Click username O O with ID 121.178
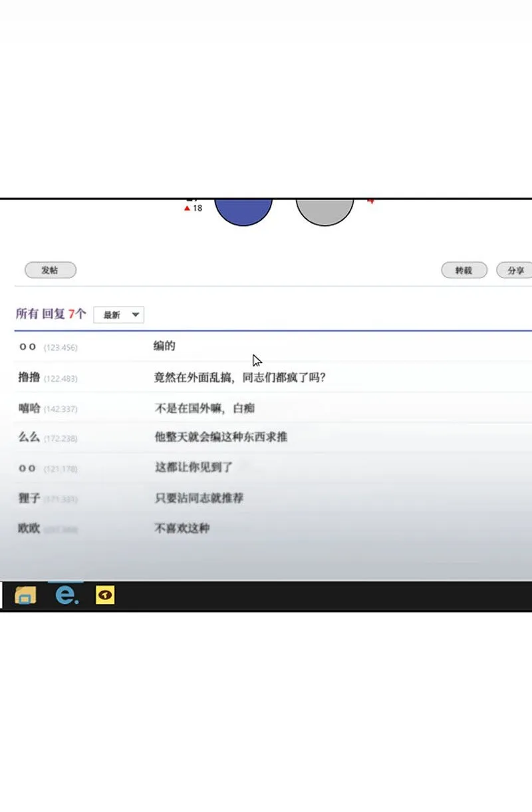The image size is (532, 812). [27, 468]
